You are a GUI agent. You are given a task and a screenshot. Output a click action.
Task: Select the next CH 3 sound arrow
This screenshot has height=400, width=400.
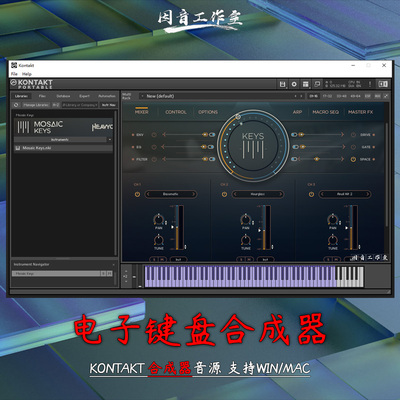pyautogui.click(x=367, y=194)
